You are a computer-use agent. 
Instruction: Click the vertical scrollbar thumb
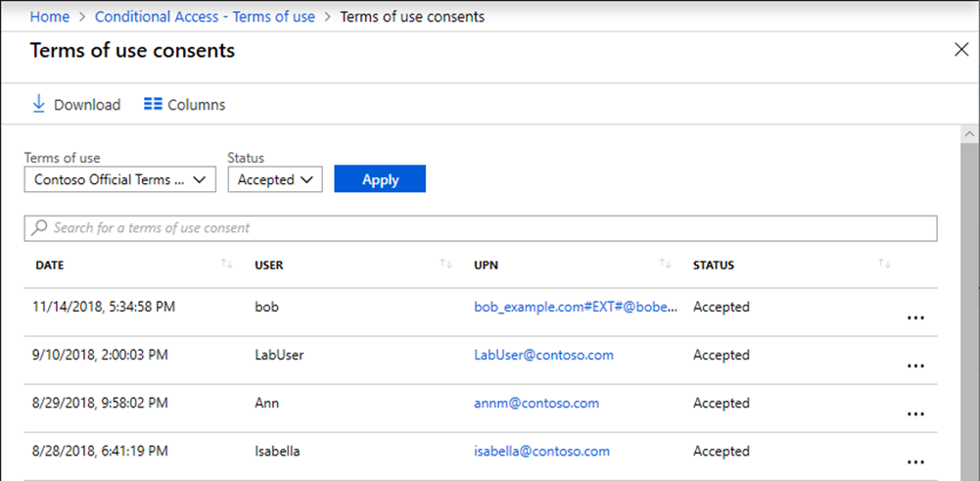[969, 311]
